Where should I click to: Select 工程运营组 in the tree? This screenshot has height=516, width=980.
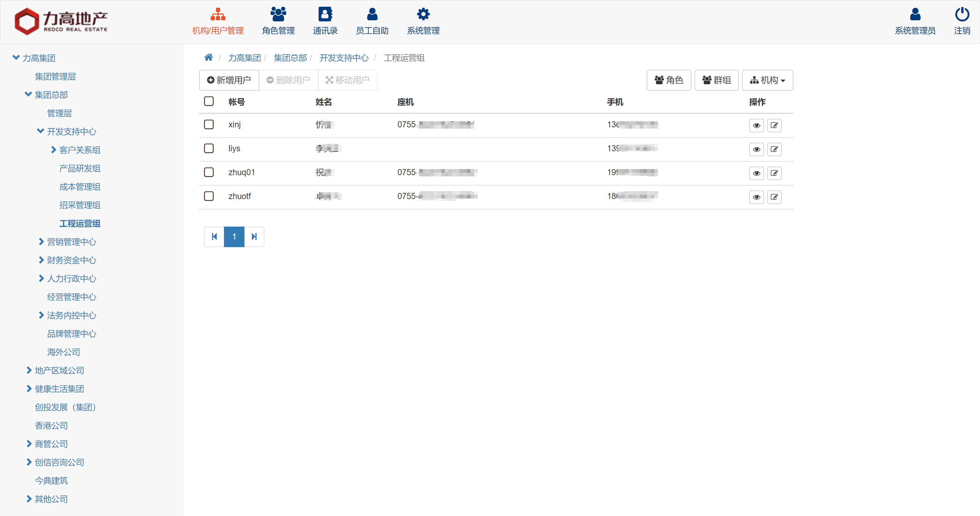pyautogui.click(x=80, y=223)
